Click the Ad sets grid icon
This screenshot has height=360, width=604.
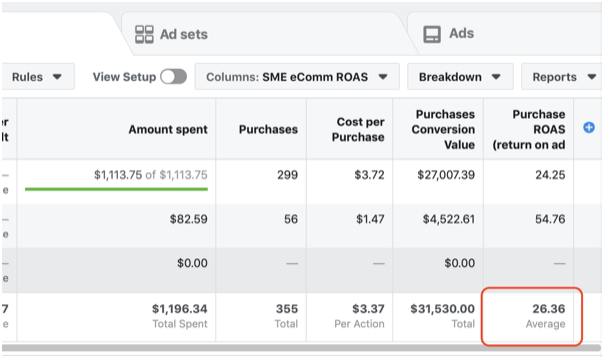144,34
